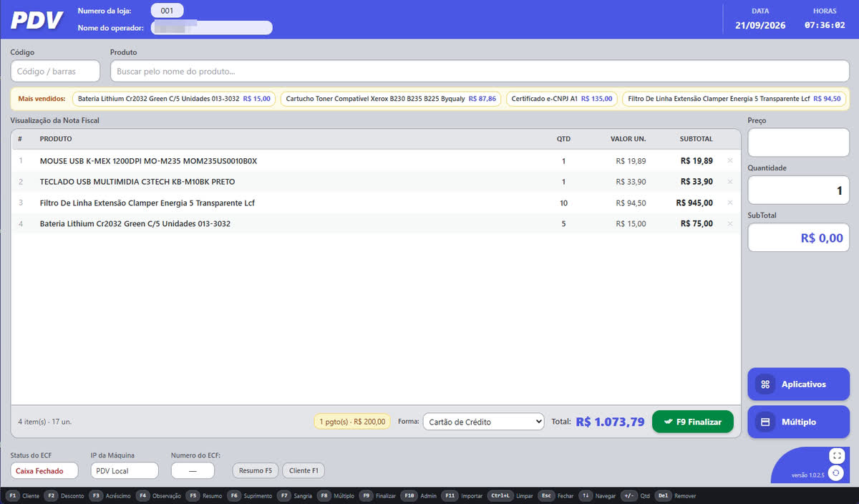Click the SUBTOTAL column header

pos(696,139)
